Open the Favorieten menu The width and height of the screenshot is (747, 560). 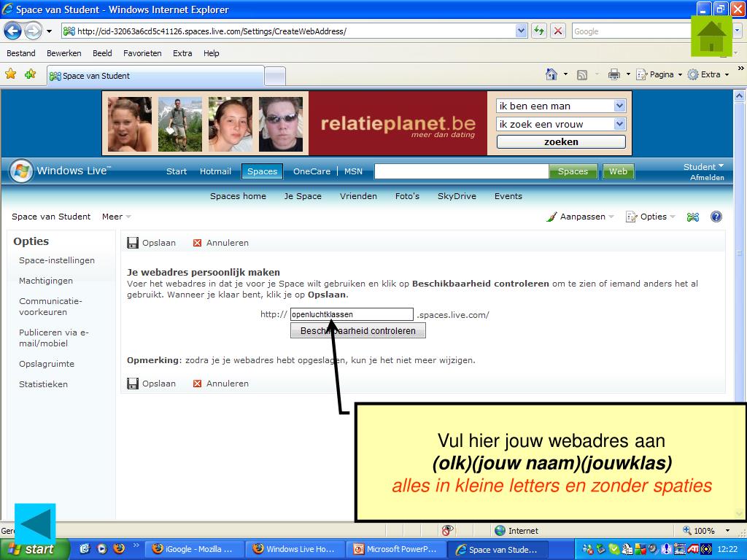coord(142,53)
